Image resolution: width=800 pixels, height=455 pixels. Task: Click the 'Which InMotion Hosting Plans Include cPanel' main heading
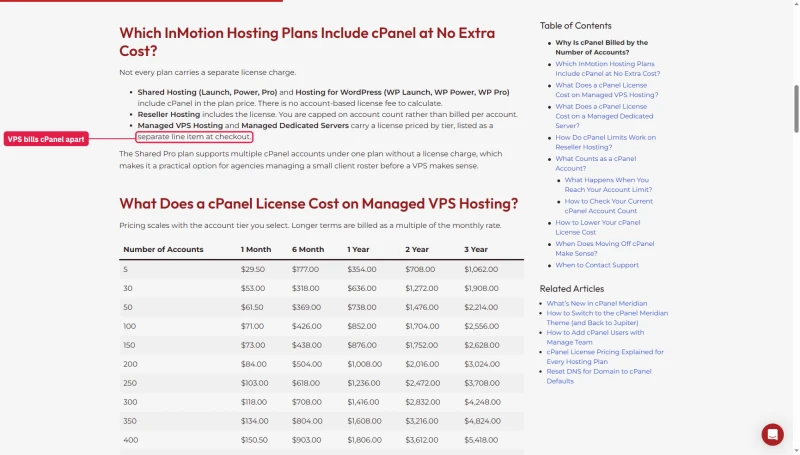point(307,42)
